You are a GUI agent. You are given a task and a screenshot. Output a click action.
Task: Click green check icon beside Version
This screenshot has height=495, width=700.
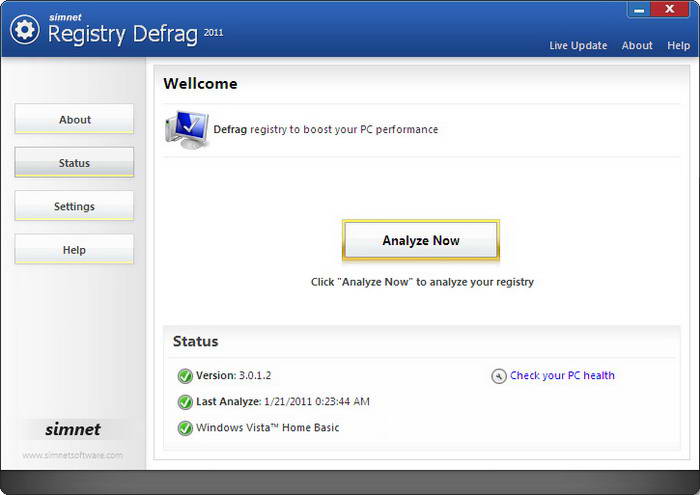point(185,376)
